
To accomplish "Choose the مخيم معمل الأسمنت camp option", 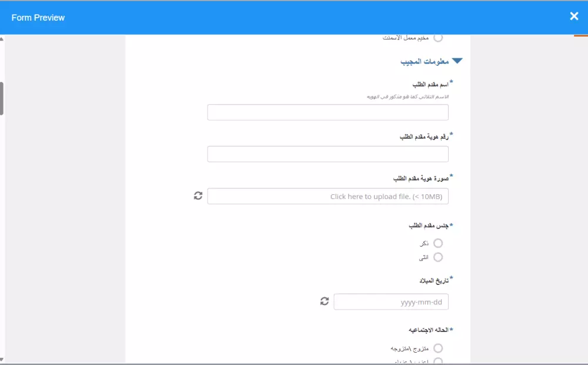I will point(437,36).
